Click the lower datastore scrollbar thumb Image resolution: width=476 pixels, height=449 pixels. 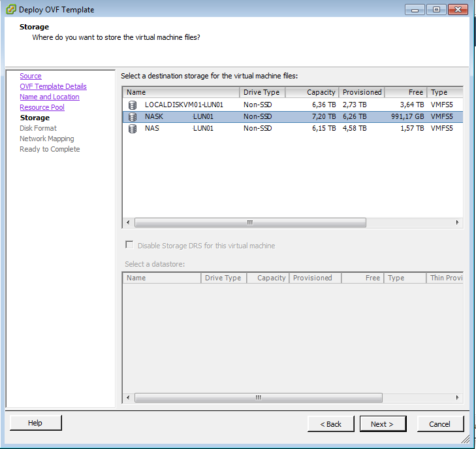tap(259, 397)
